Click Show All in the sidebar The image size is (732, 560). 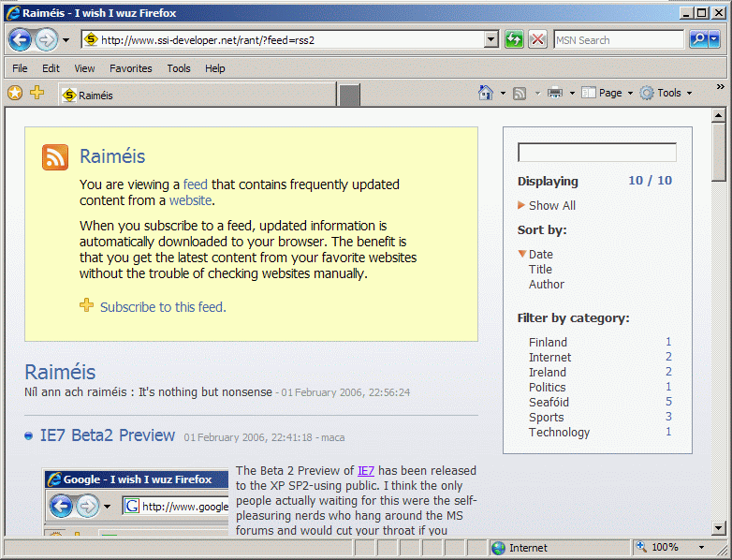[x=551, y=205]
